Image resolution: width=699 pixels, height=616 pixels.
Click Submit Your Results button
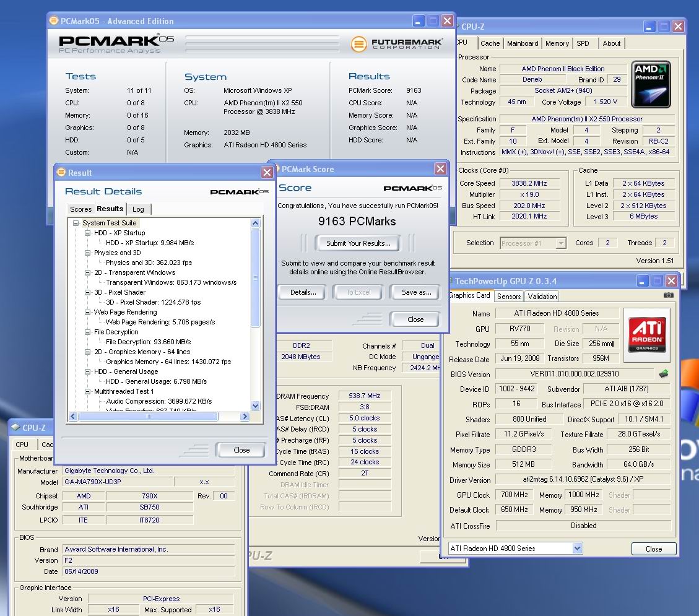(x=358, y=243)
